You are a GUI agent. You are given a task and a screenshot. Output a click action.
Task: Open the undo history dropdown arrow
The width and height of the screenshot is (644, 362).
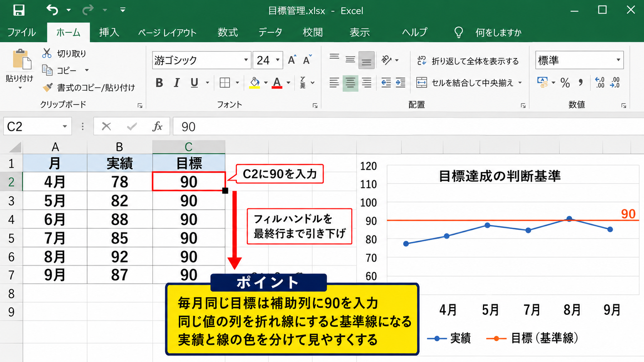[x=69, y=10]
